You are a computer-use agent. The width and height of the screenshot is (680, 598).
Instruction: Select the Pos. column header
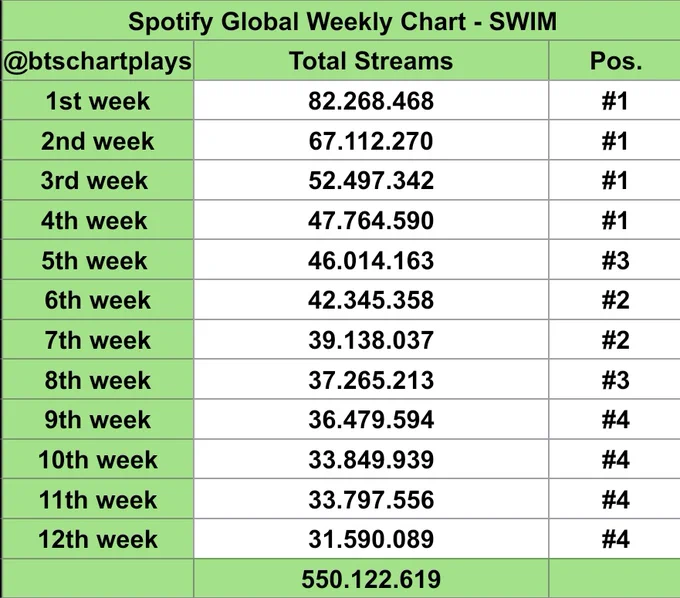coord(615,61)
